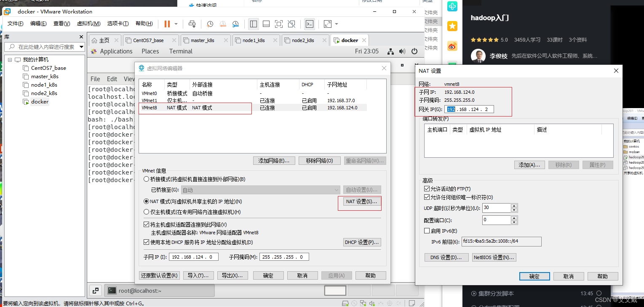Select 仅主机模式 radio button
This screenshot has width=644, height=307.
147,212
